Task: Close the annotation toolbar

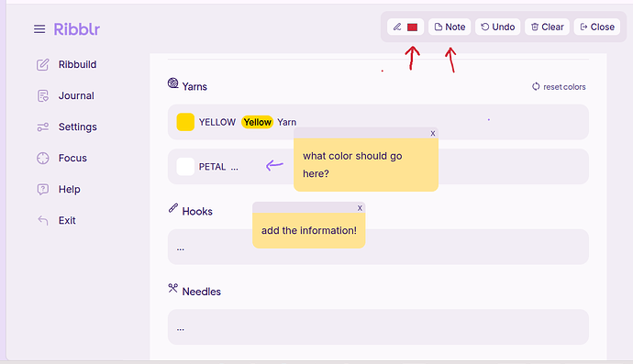Action: [x=597, y=27]
